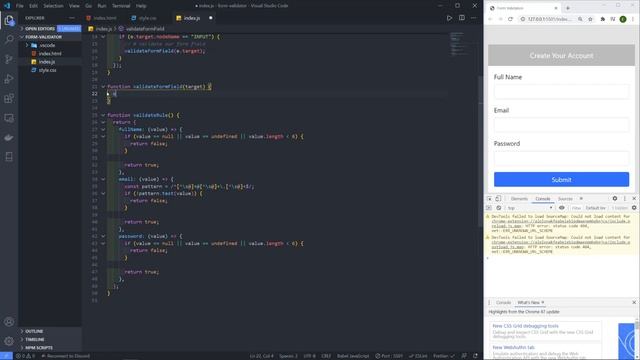
Task: Click Prettier in the status bar
Action: click(444, 356)
